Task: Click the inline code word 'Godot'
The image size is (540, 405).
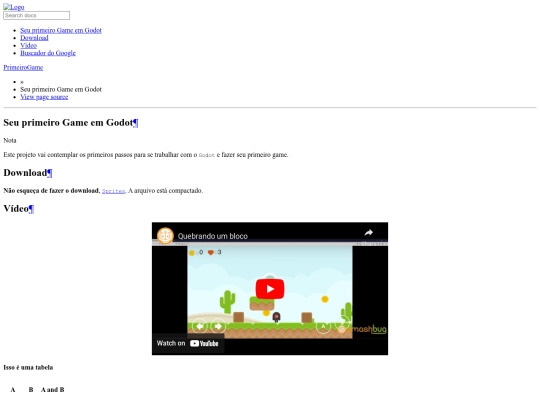Action: pos(207,155)
